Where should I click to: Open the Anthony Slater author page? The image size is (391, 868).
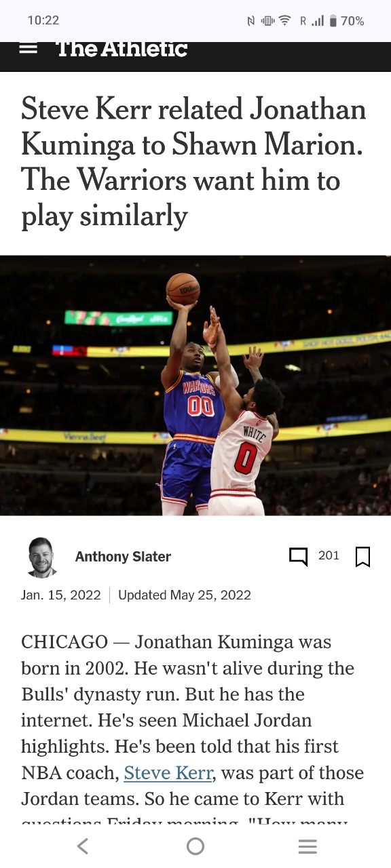point(123,557)
